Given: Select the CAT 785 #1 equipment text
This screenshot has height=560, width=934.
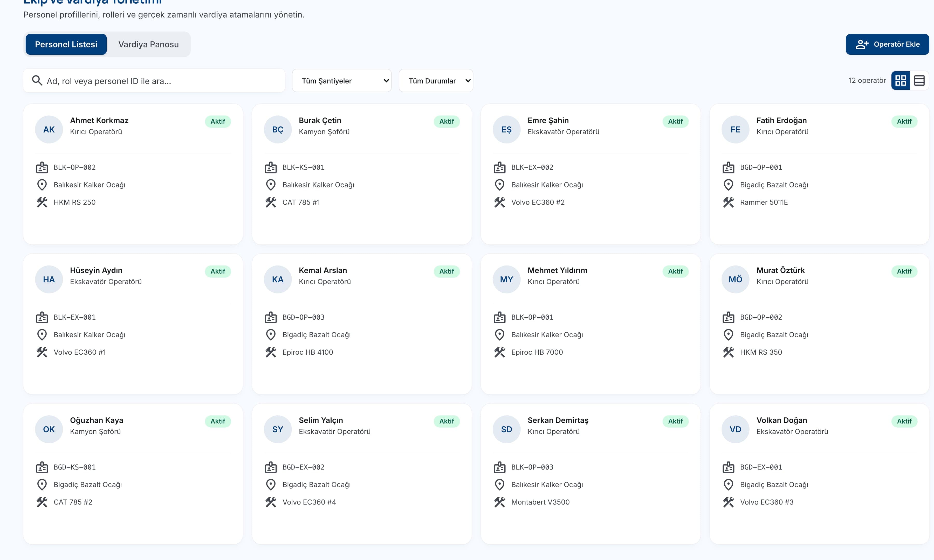Looking at the screenshot, I should (x=301, y=202).
